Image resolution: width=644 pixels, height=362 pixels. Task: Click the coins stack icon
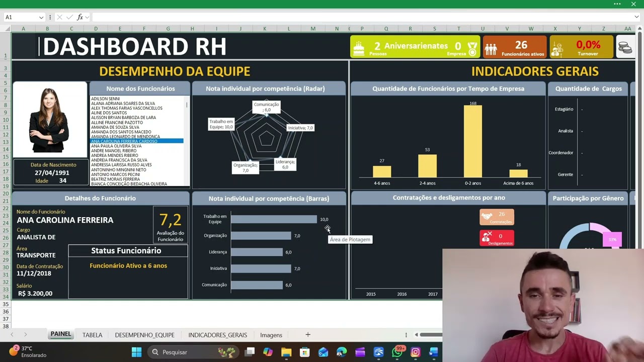(625, 48)
